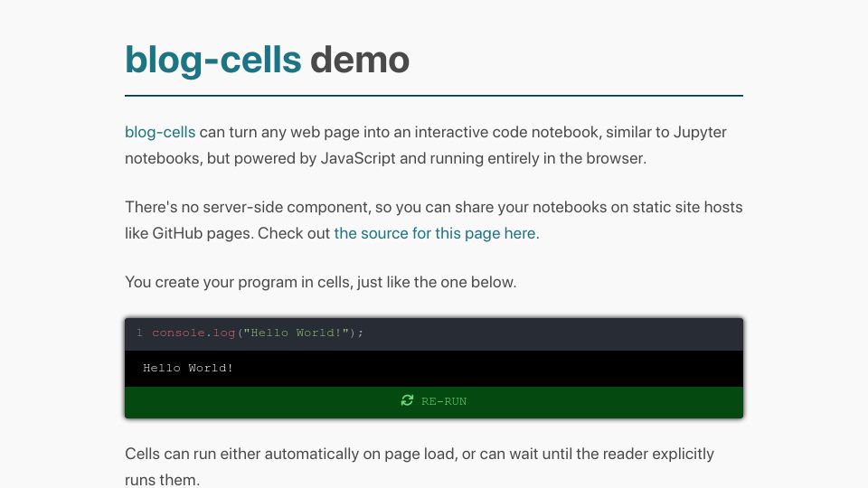Image resolution: width=868 pixels, height=488 pixels.
Task: Click the 'Hello World!' output text
Action: 188,368
